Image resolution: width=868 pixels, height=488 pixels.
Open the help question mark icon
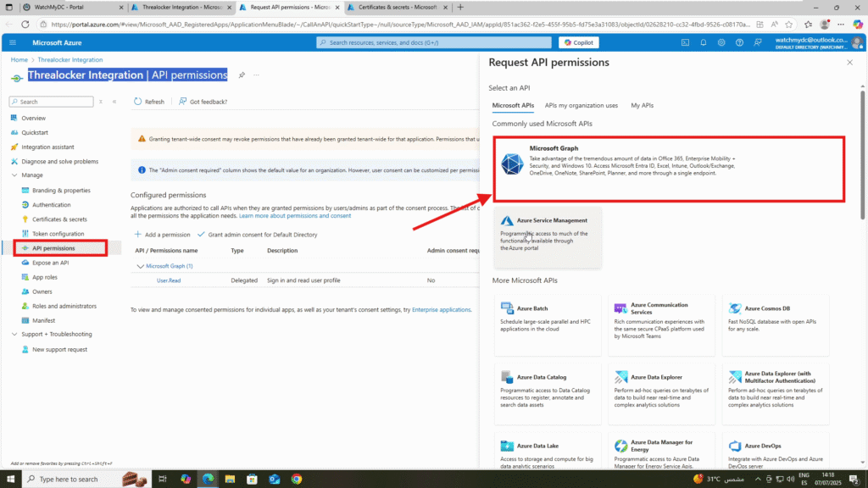[x=739, y=42]
